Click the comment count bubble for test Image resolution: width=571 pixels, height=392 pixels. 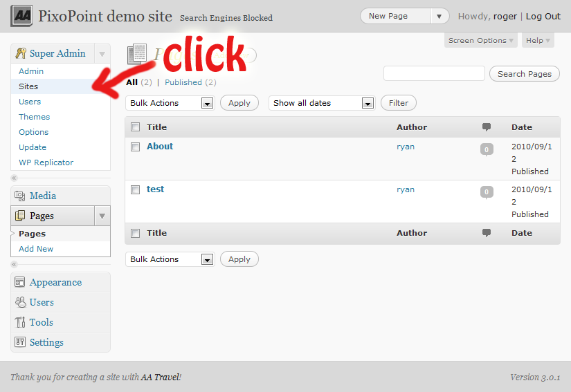click(487, 192)
